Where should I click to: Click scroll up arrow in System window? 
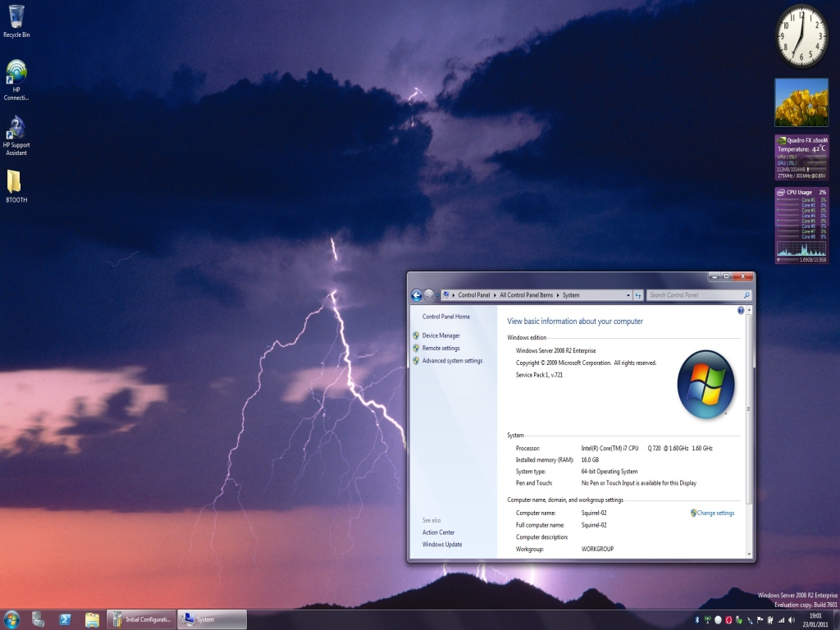(x=749, y=310)
